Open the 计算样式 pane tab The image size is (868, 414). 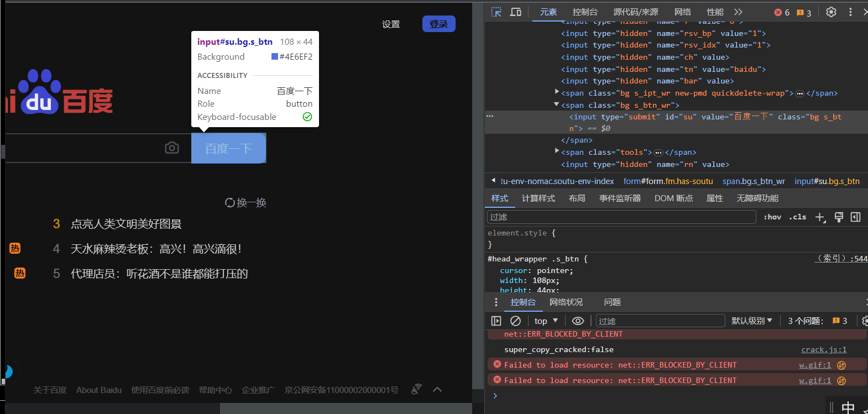pyautogui.click(x=538, y=198)
